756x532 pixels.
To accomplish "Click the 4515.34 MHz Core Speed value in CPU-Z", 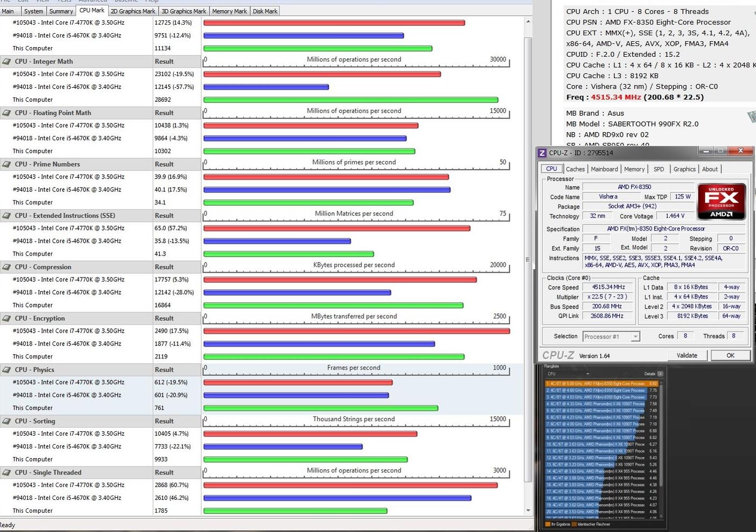I will [x=609, y=288].
